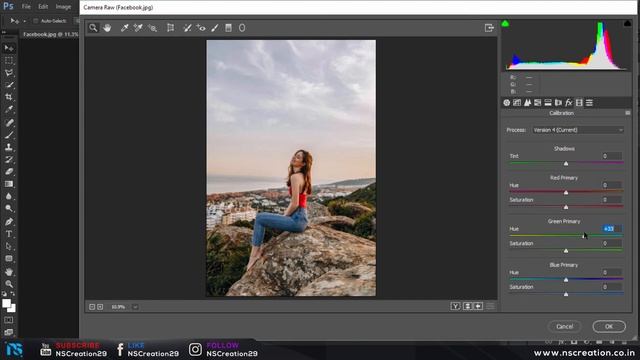Viewport: 640px width, 360px height.
Task: Select Photoshop Lasso tool
Action: (9, 73)
